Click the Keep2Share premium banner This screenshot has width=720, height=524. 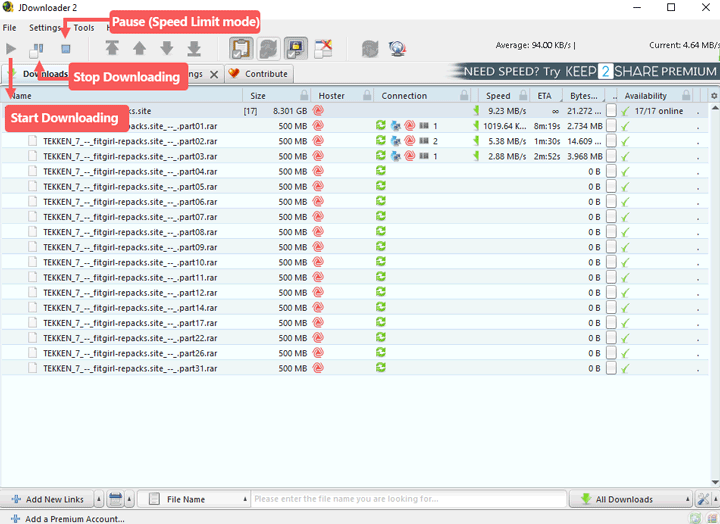583,72
